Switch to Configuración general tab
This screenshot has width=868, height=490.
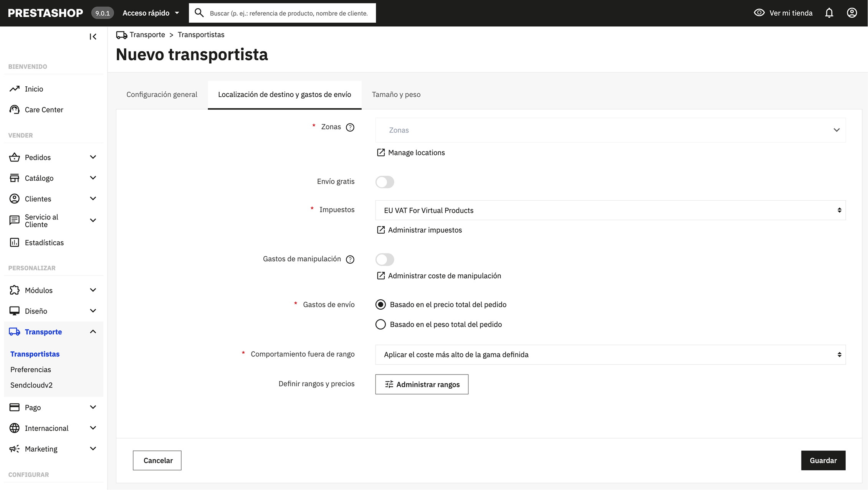pyautogui.click(x=162, y=94)
